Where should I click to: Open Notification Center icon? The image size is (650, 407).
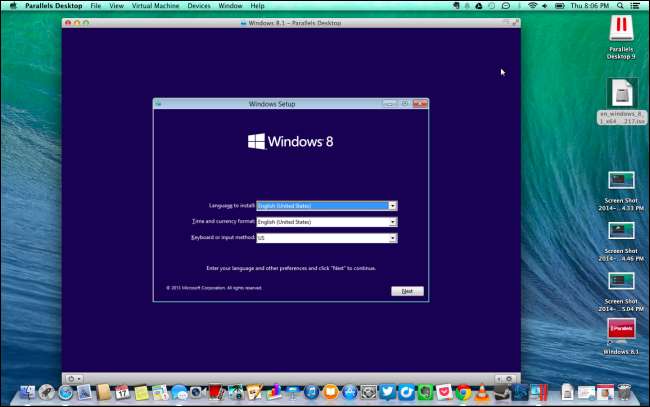click(635, 6)
